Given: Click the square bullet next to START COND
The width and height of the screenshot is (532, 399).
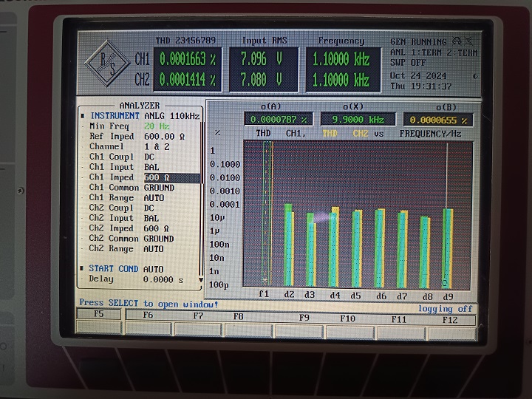Looking at the screenshot, I should pos(83,269).
